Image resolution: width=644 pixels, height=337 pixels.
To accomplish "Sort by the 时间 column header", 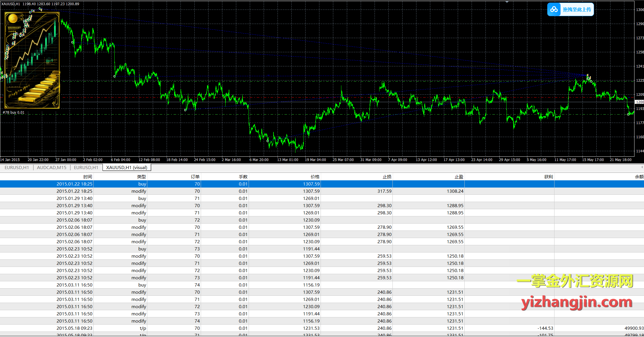I will (88, 177).
